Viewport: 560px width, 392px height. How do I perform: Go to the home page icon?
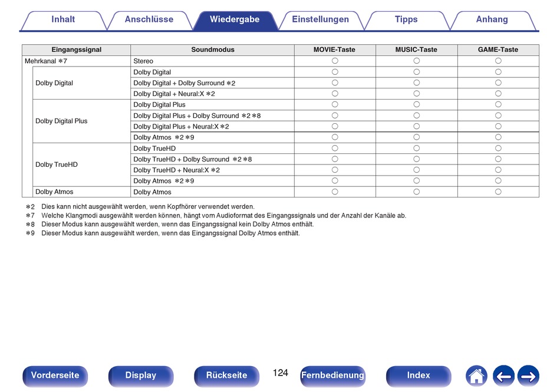click(476, 376)
